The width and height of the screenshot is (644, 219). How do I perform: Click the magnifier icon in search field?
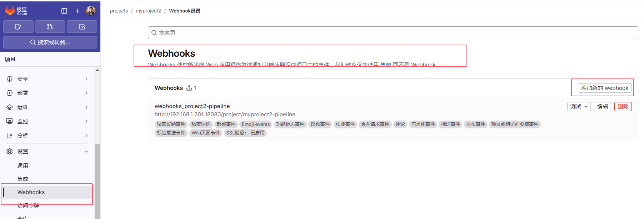[154, 33]
